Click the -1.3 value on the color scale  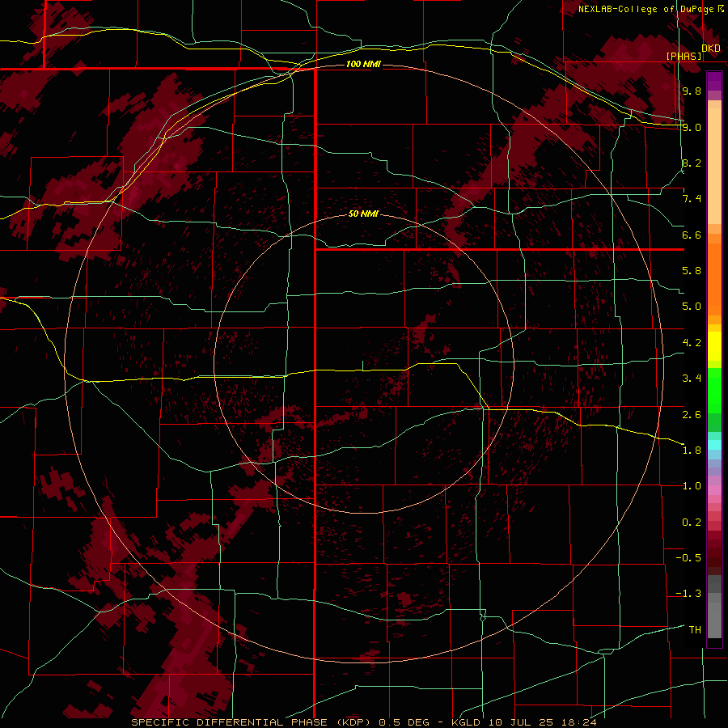688,594
